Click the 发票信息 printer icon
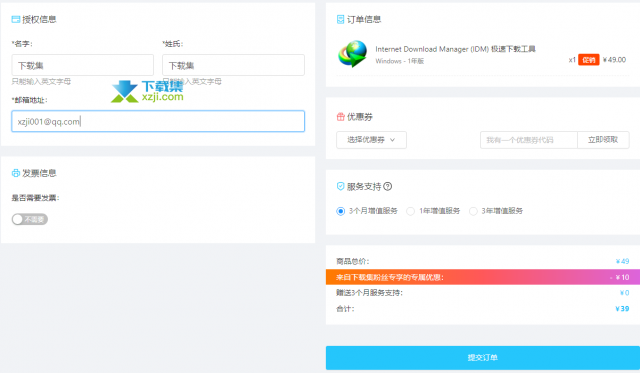Viewport: 640px width, 373px height. 16,173
